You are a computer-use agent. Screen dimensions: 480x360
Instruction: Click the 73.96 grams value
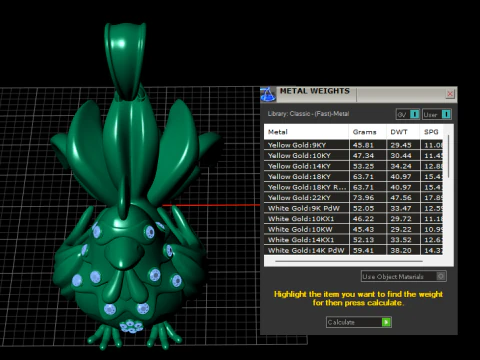363,198
